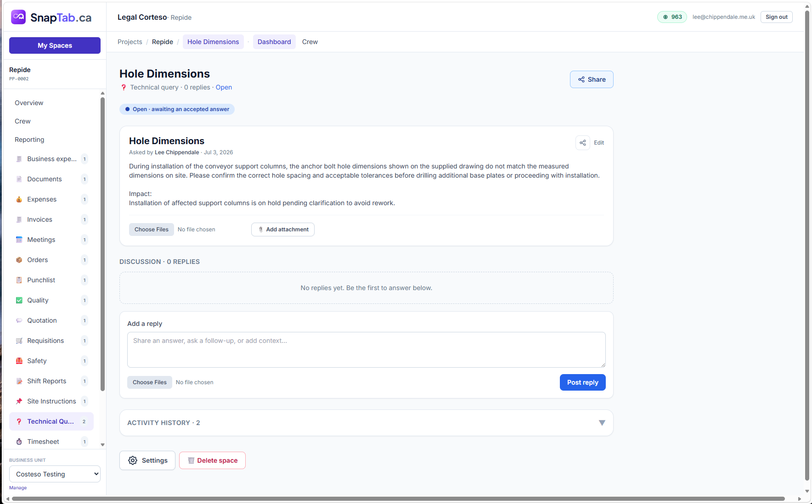
Task: Click the horizontal scrollbar at bottom
Action: 399,499
